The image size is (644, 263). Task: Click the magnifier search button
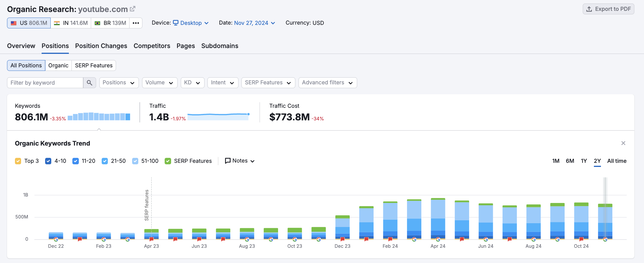[90, 83]
